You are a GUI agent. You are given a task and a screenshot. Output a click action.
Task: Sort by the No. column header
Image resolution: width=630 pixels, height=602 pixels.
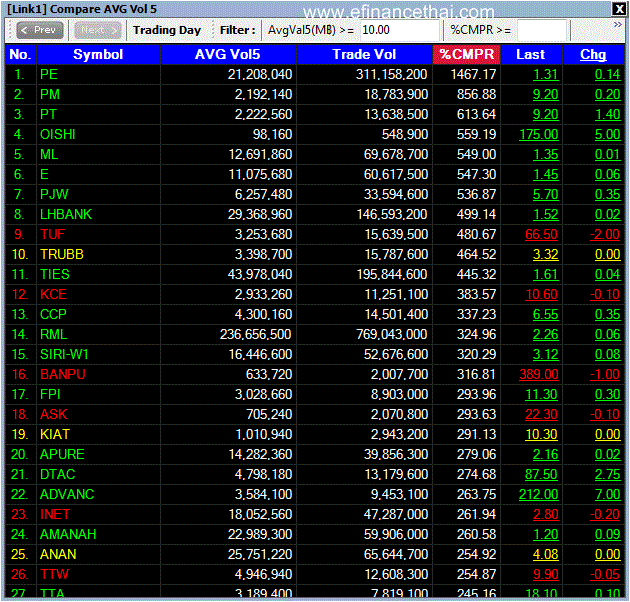(21, 54)
